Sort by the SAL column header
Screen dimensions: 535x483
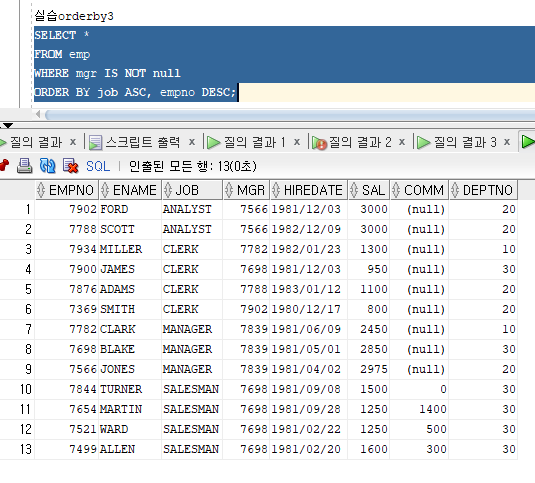click(369, 190)
